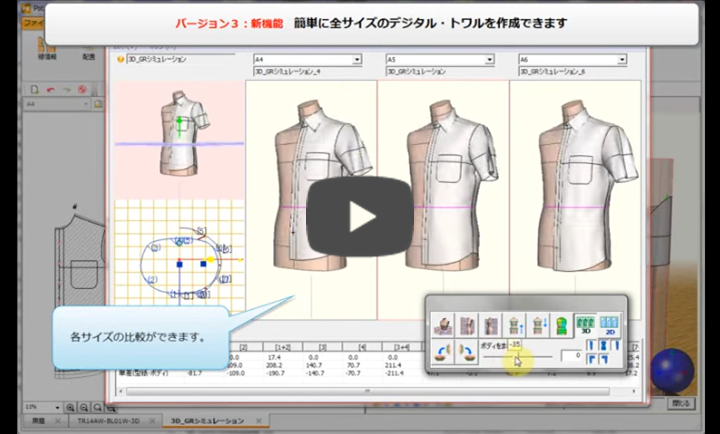The image size is (720, 434).
Task: Click the 閉じる button
Action: 680,405
